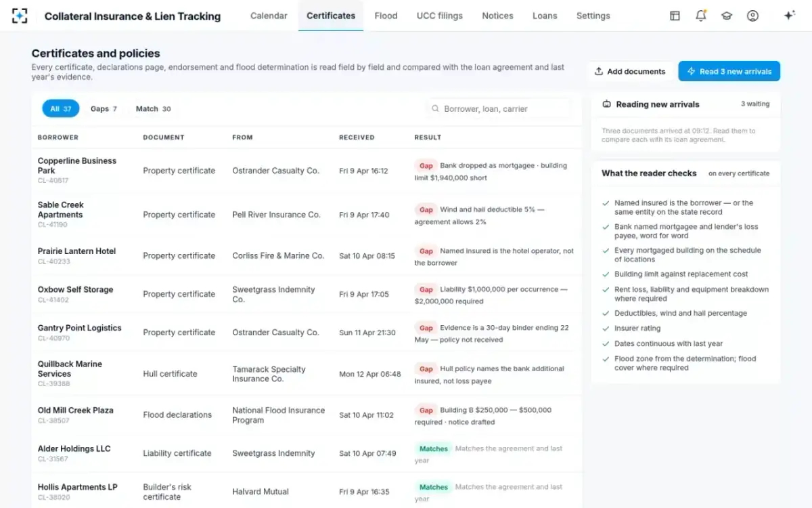Open Hollis Apartments LP borrower
Viewport: 812px width, 508px height.
point(77,487)
